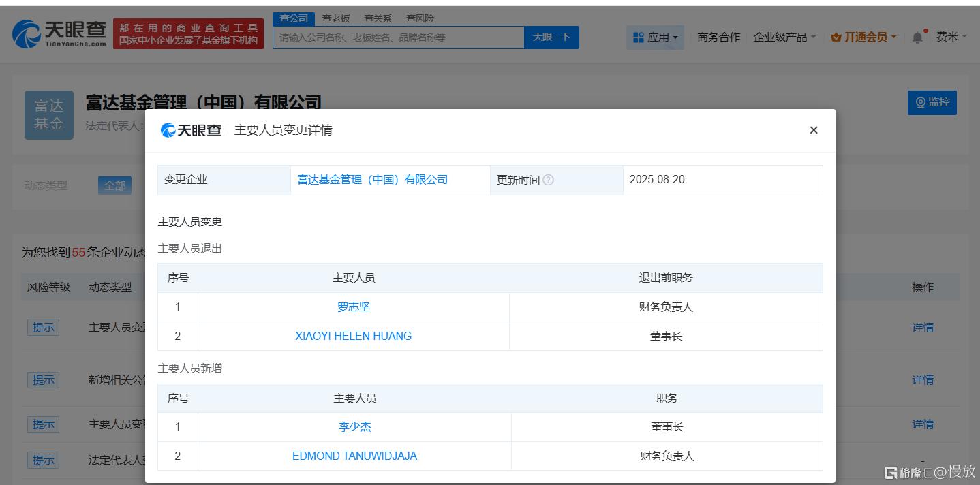
Task: Open the 费米 user account dropdown
Action: pyautogui.click(x=951, y=37)
